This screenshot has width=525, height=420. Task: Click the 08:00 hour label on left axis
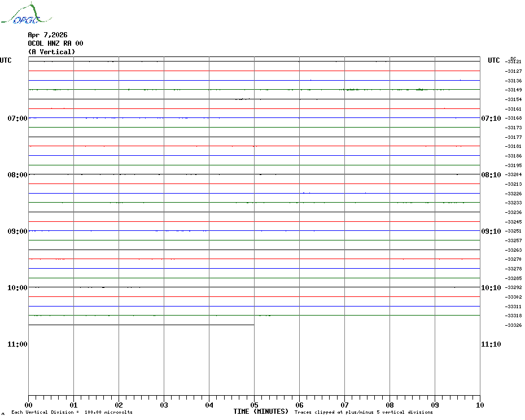pyautogui.click(x=17, y=175)
